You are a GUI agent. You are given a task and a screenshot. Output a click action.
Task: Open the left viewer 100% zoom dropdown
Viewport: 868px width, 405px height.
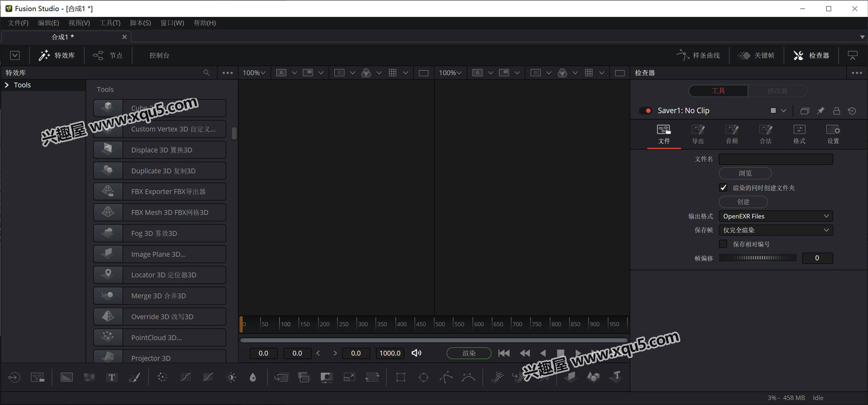pos(254,73)
